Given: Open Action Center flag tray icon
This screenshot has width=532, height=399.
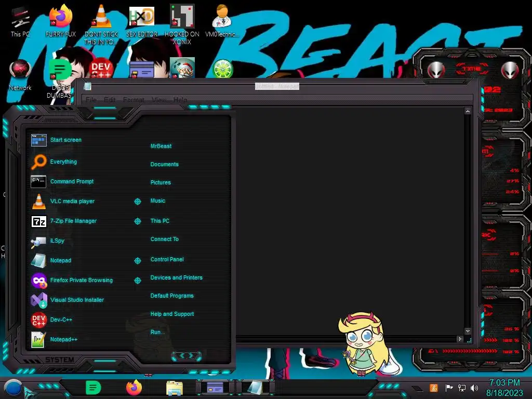Looking at the screenshot, I should click(449, 388).
